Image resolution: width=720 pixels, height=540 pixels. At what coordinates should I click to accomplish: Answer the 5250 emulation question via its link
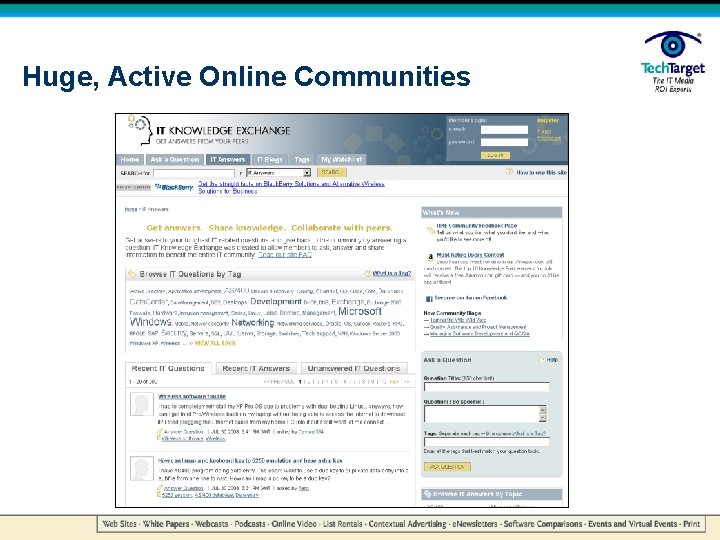(x=183, y=488)
